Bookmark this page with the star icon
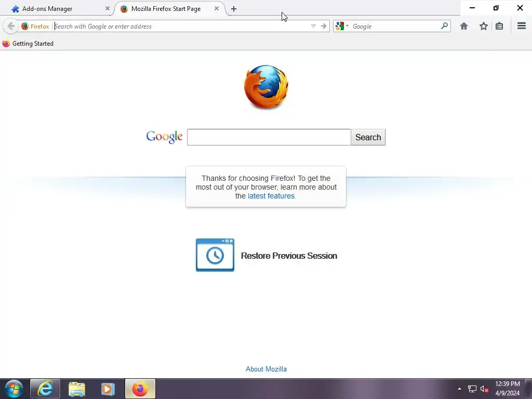 (x=484, y=26)
